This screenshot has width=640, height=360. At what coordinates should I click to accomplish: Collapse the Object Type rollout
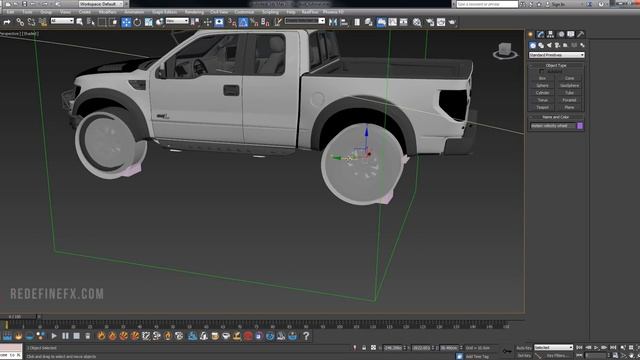pyautogui.click(x=556, y=65)
